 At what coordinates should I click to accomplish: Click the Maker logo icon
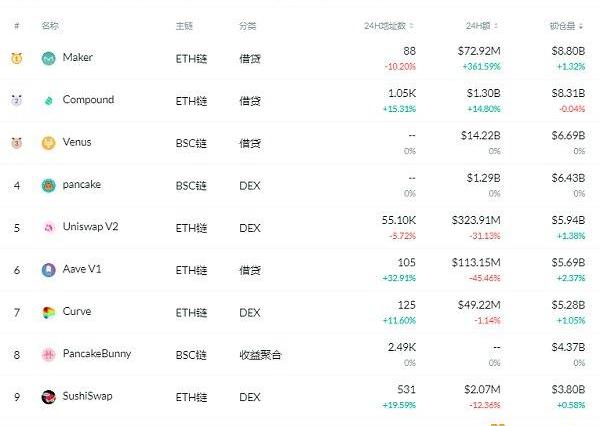point(48,59)
